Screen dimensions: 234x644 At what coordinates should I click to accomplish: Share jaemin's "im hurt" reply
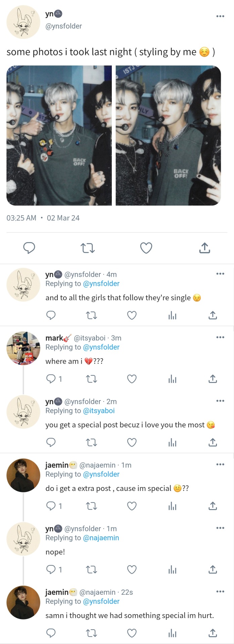coord(213,633)
